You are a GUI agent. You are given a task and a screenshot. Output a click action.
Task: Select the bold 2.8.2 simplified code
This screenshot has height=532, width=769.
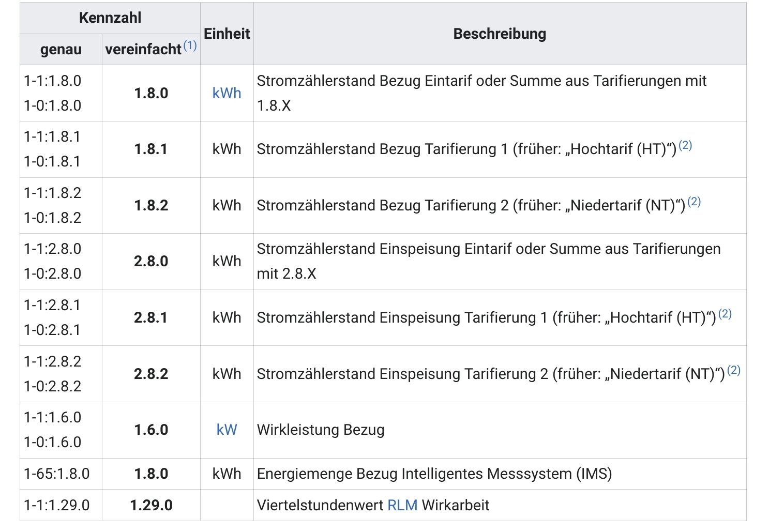point(151,374)
